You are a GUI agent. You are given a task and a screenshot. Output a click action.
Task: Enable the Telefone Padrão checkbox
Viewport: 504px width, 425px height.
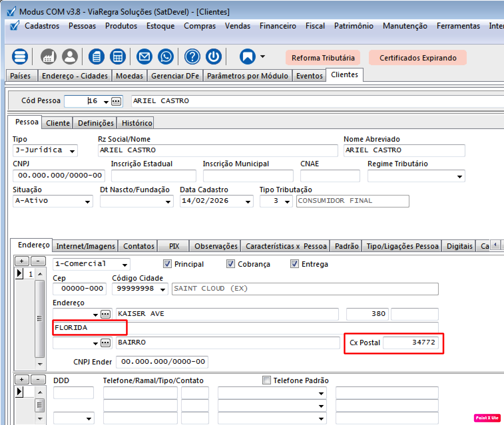(x=267, y=380)
